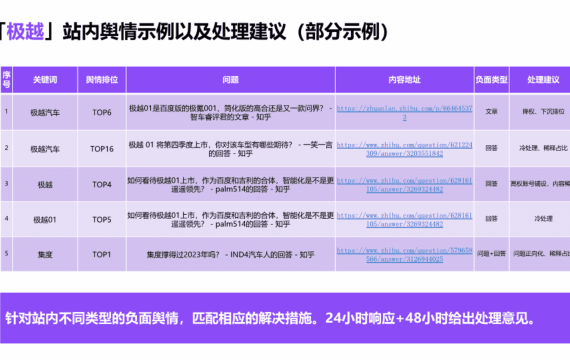Click the 问题+回答 type cell
This screenshot has width=570, height=360.
click(491, 253)
